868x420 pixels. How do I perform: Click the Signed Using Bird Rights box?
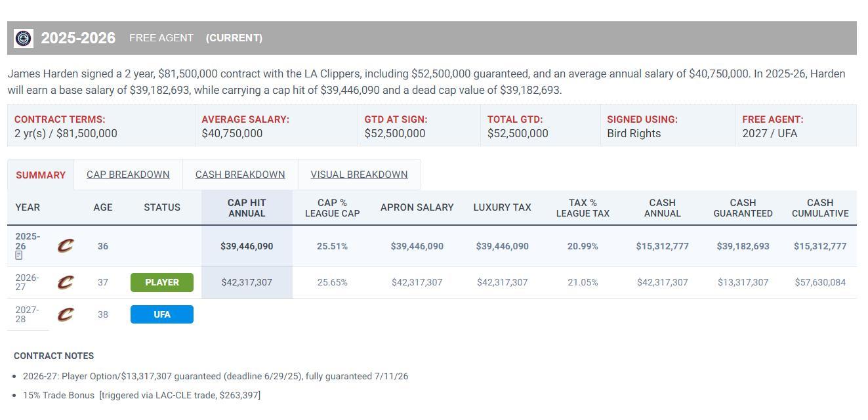tap(667, 126)
